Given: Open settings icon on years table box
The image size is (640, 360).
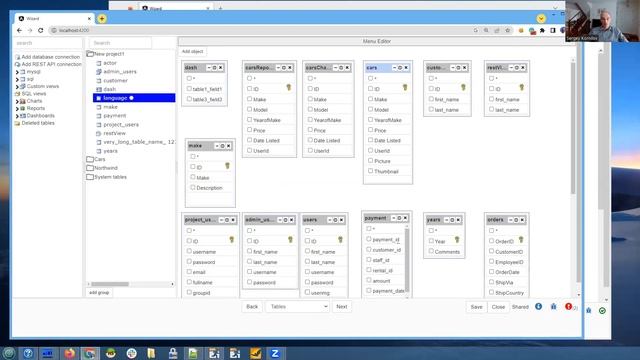Looking at the screenshot, I should click(x=452, y=220).
